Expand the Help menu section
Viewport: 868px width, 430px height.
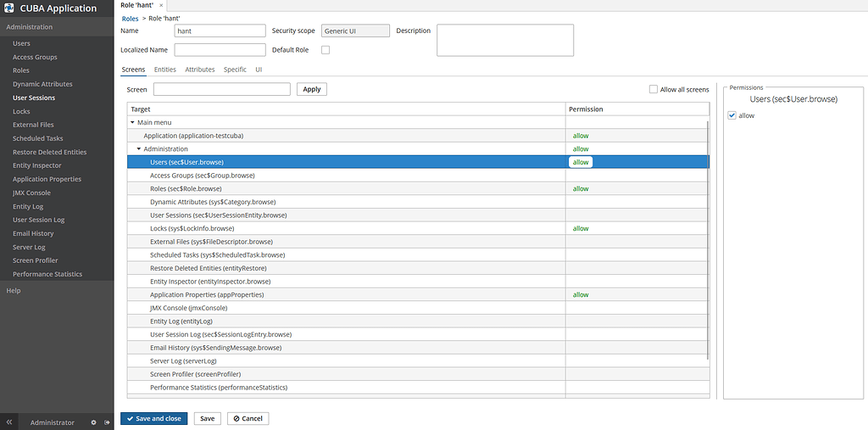14,290
